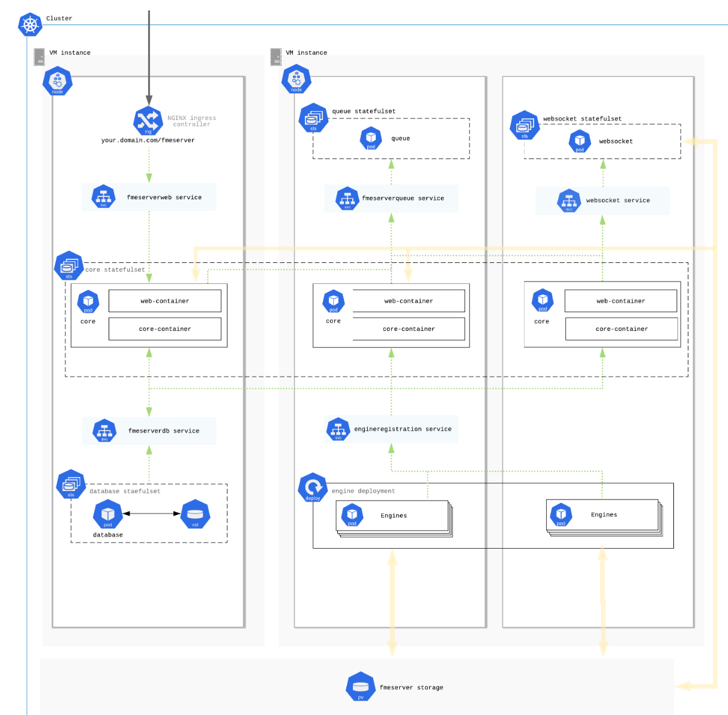The width and height of the screenshot is (728, 715).
Task: Select the websocket statefulset sts icon
Action: pos(525,125)
